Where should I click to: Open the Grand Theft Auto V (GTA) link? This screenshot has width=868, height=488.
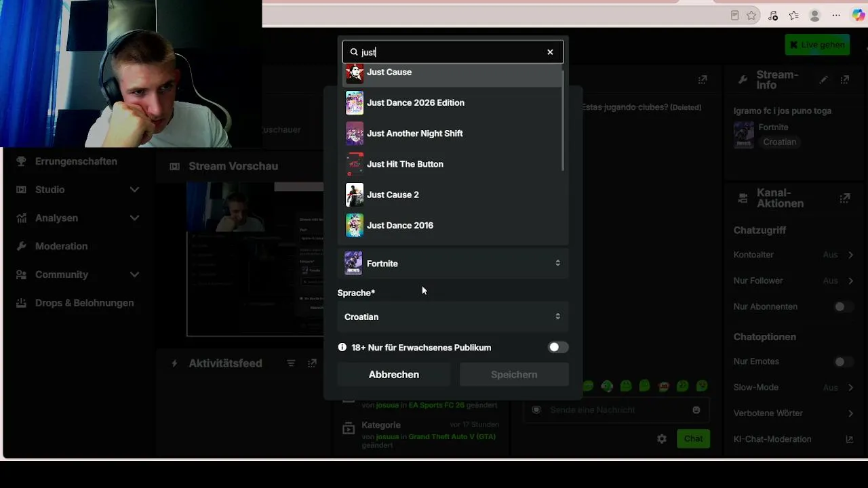tap(452, 436)
